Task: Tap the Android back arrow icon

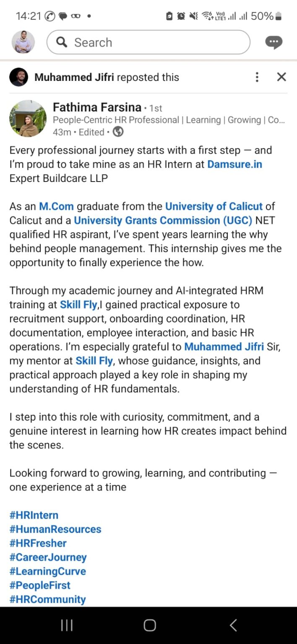Action: point(233,625)
